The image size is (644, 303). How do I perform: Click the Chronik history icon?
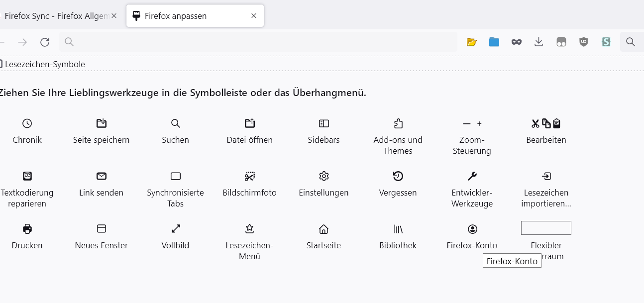(27, 123)
